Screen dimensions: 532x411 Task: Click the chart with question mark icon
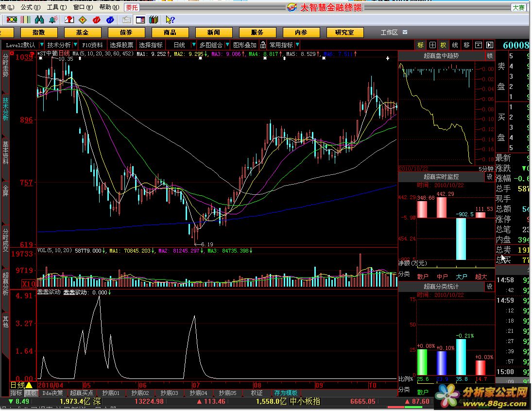point(69,20)
